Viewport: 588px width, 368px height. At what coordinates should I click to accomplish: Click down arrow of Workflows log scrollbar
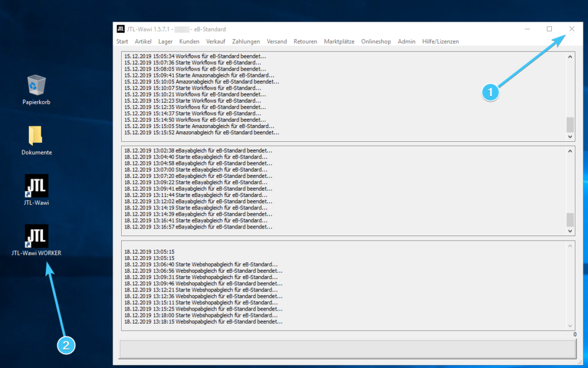point(570,137)
